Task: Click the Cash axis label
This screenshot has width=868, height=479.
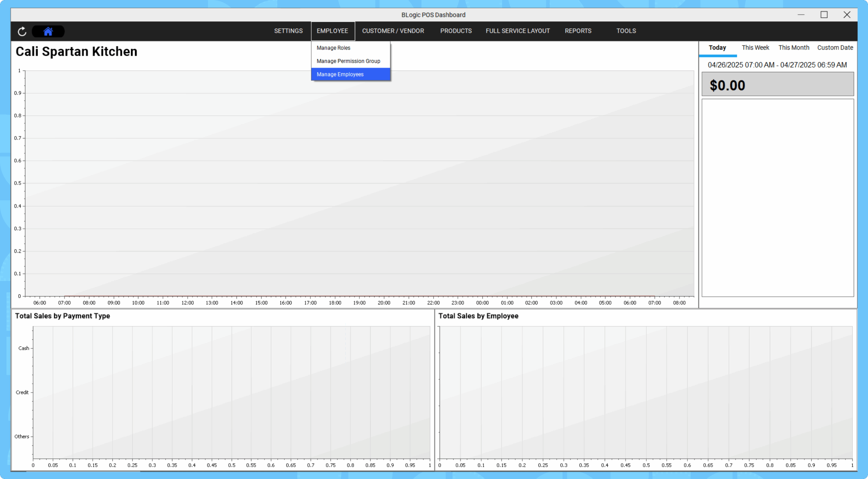Action: coord(24,348)
